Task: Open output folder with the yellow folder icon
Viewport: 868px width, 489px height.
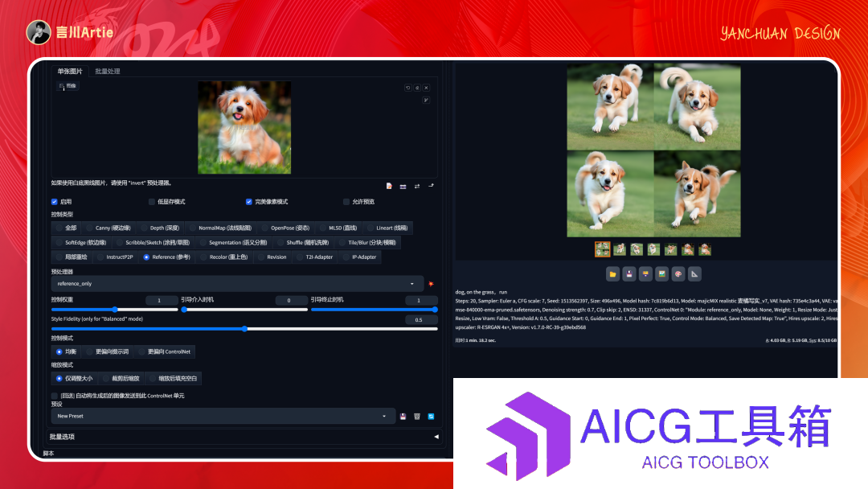Action: click(x=612, y=273)
